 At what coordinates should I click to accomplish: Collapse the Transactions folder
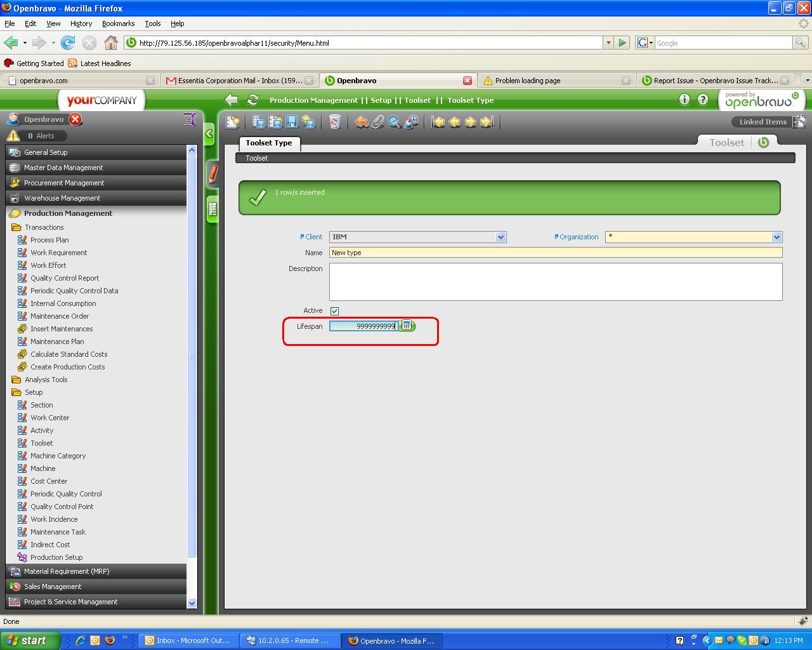(x=37, y=227)
